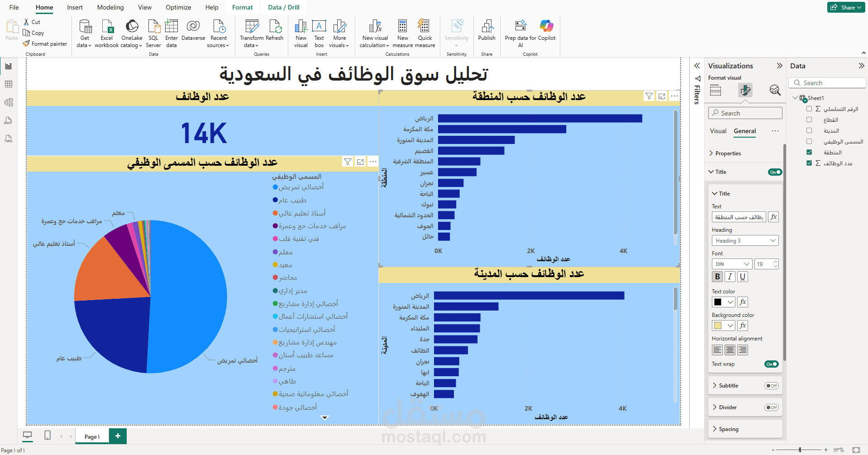Collapse the Data pane
Image resolution: width=868 pixels, height=455 pixels.
point(861,66)
